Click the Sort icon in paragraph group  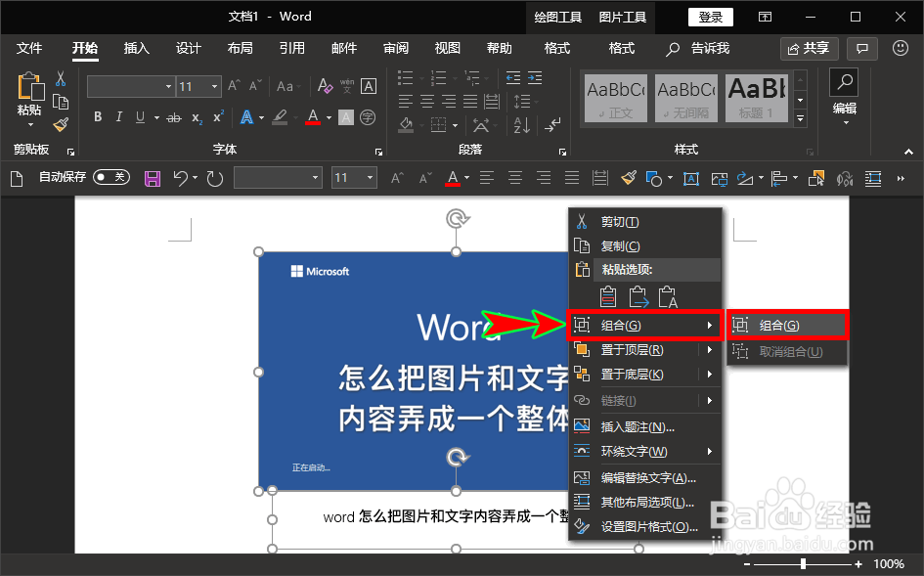(521, 125)
